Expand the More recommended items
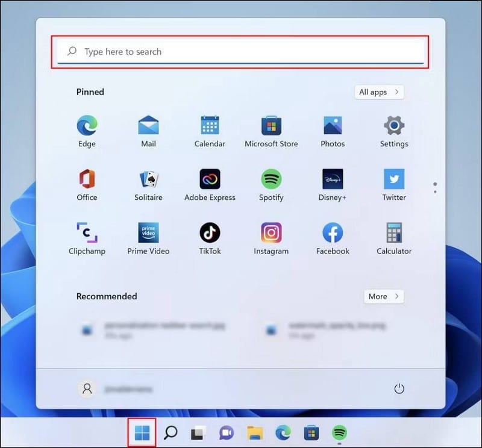Image resolution: width=482 pixels, height=448 pixels. point(383,296)
